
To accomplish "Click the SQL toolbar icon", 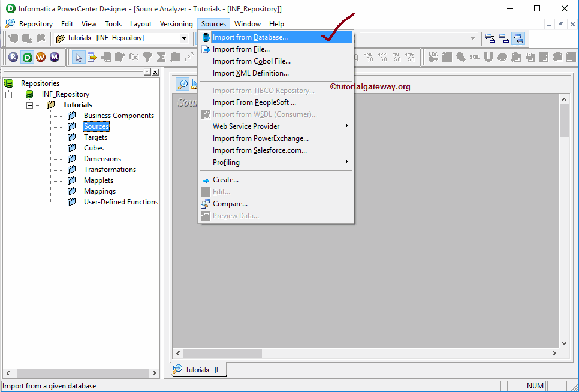I will tap(474, 57).
